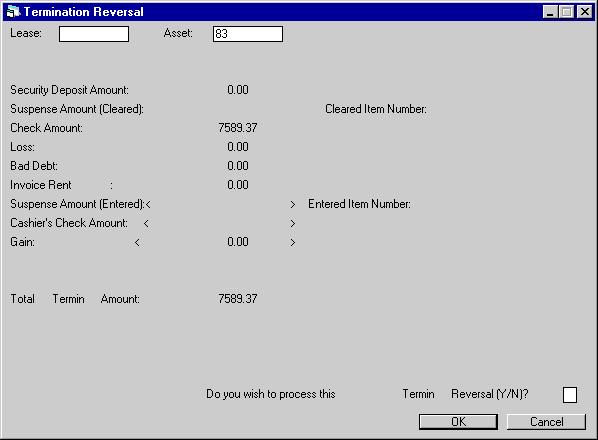Click the Security Deposit Amount value

click(x=238, y=90)
